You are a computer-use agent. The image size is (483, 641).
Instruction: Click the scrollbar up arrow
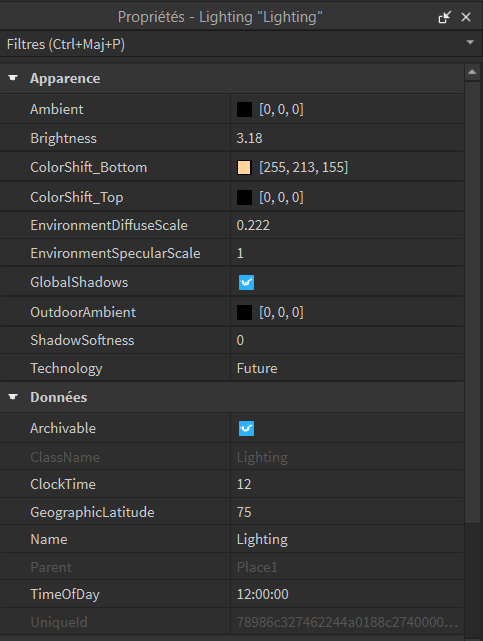point(472,72)
